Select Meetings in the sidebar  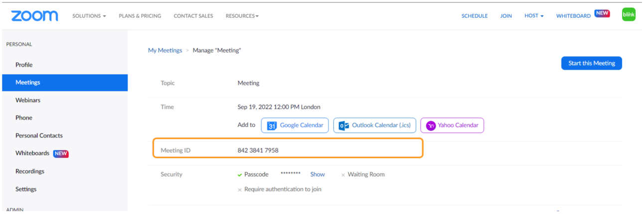(x=28, y=83)
